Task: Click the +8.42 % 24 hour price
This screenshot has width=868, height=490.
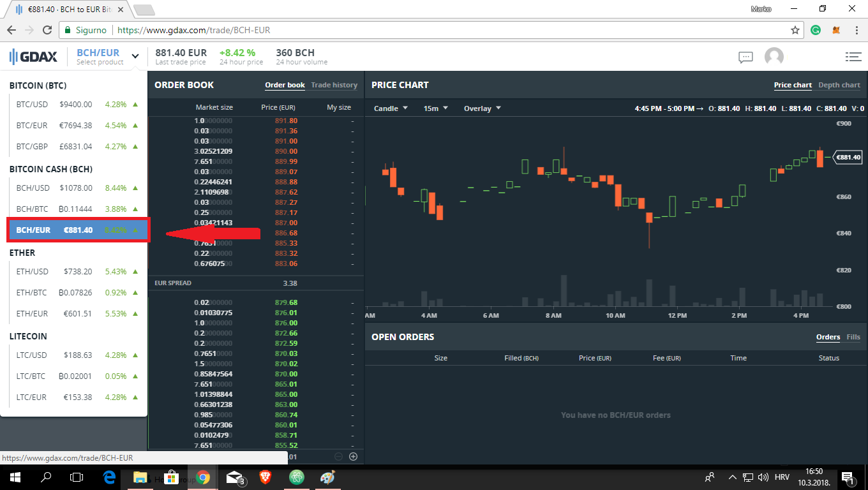Action: (237, 53)
